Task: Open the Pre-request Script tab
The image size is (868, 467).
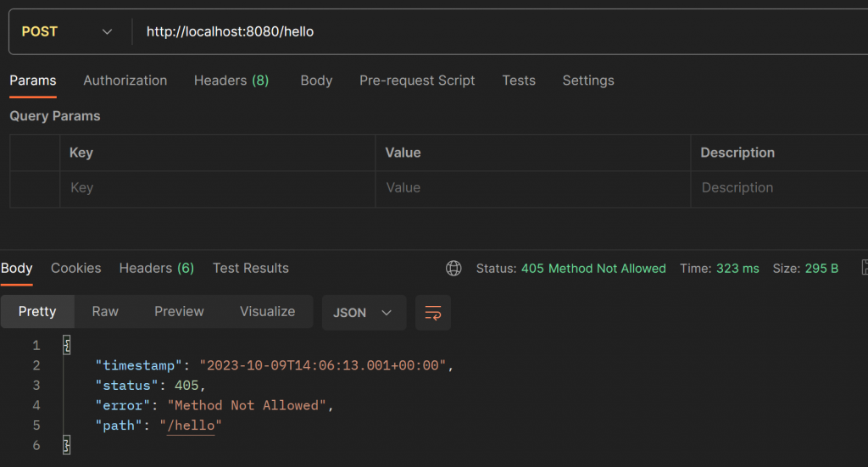Action: point(417,81)
